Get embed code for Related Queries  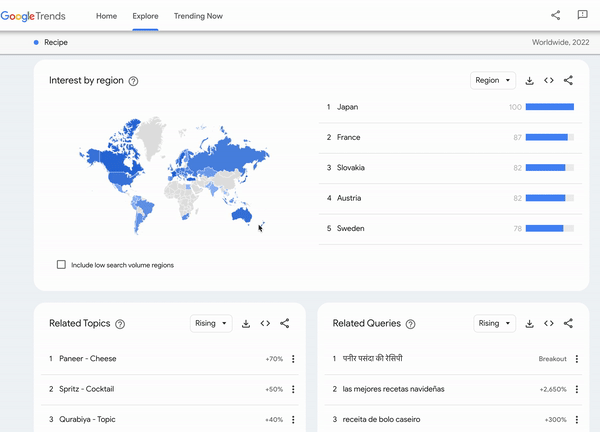click(549, 323)
